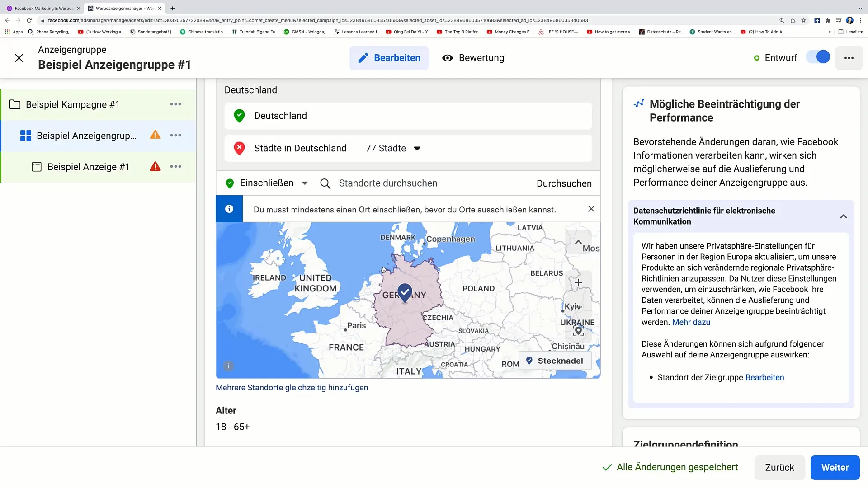Toggle the Entwurf ad set switch
This screenshot has width=868, height=488.
pos(818,57)
